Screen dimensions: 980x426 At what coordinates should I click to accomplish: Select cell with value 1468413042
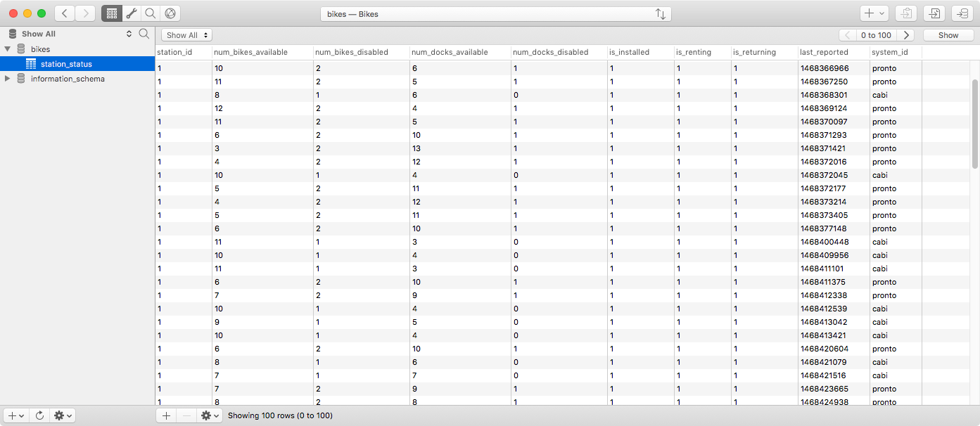pyautogui.click(x=834, y=322)
